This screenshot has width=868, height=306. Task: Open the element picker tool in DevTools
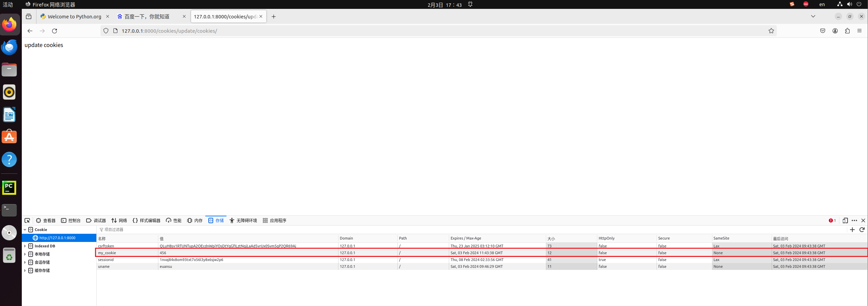click(x=27, y=220)
